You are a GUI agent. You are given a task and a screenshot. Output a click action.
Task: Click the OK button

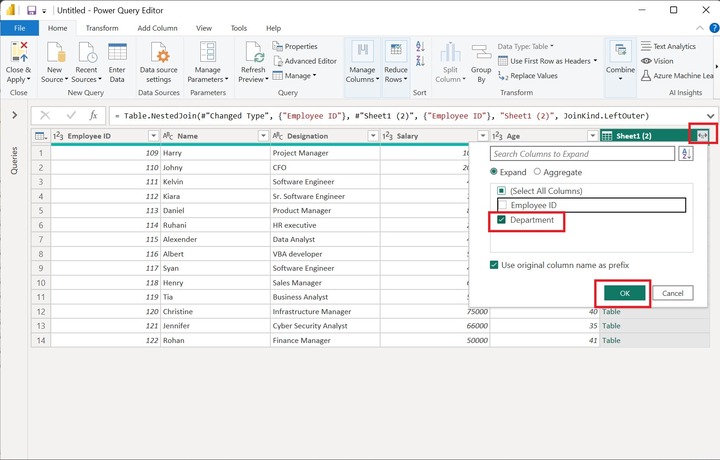pyautogui.click(x=625, y=293)
